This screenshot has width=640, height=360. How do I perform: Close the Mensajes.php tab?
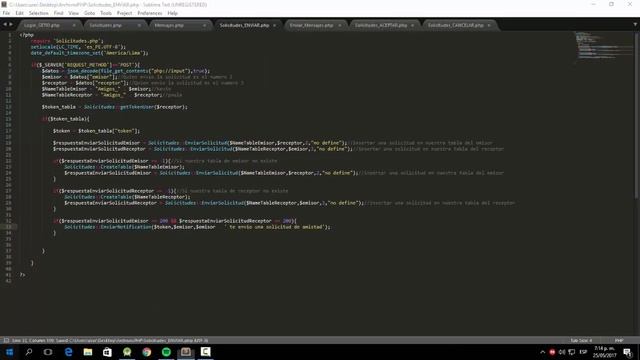(204, 25)
